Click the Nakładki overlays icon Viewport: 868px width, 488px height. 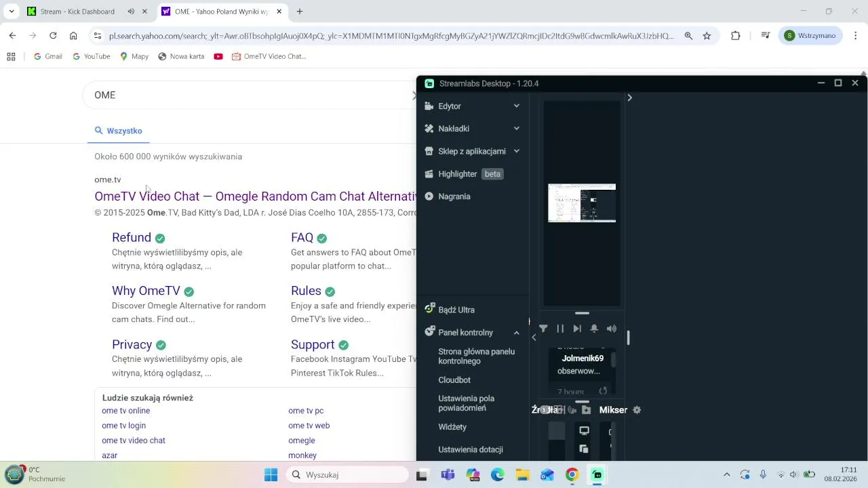pos(429,129)
